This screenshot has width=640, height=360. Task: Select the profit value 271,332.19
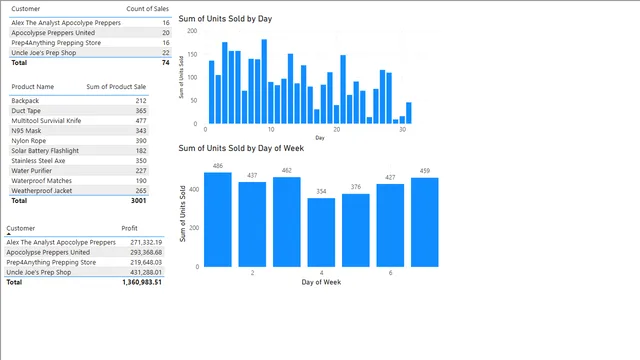[146, 242]
